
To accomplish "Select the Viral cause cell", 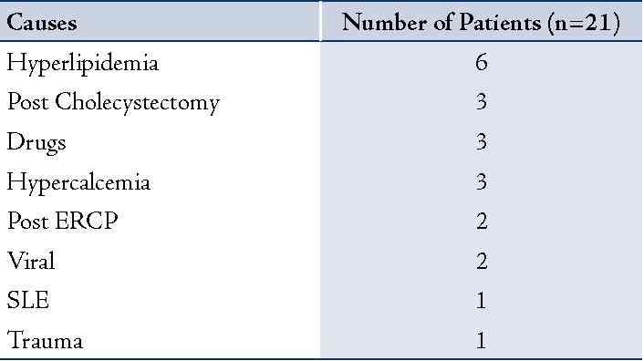I will pyautogui.click(x=31, y=261).
